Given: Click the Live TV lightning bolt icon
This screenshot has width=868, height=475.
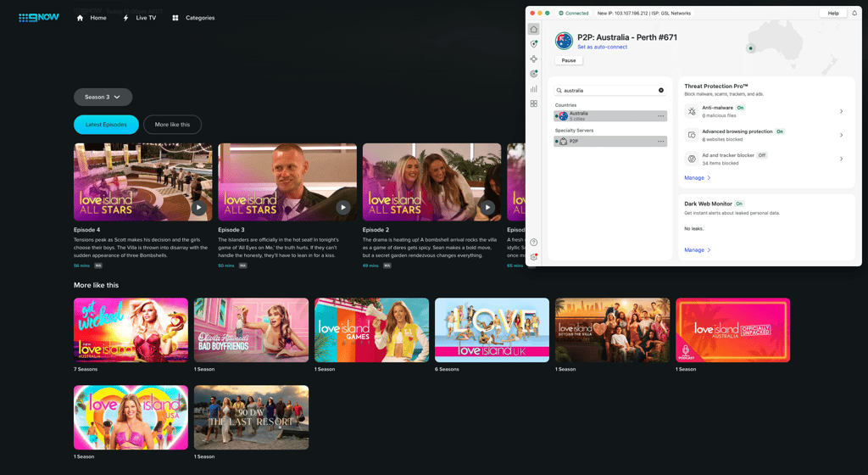Looking at the screenshot, I should click(x=125, y=18).
